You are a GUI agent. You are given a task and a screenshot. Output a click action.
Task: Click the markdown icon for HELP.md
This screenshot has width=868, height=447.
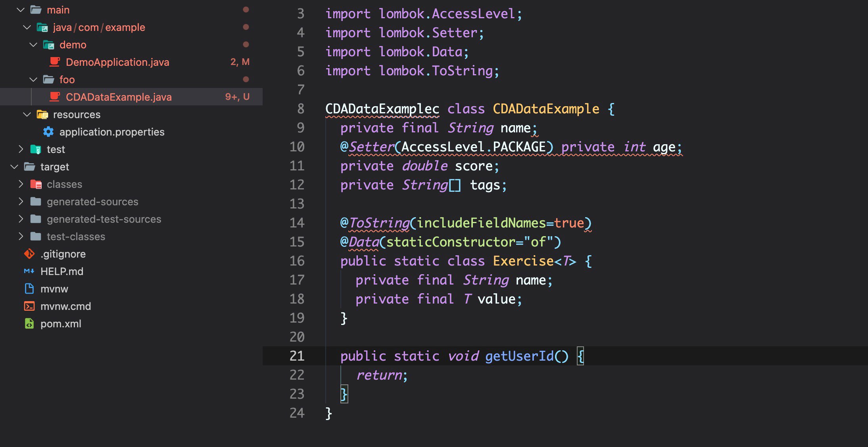29,271
